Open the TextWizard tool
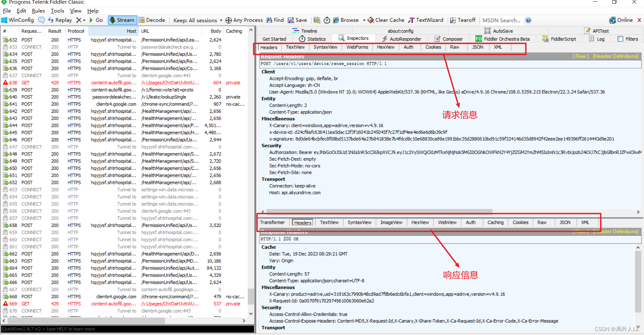 [x=426, y=20]
